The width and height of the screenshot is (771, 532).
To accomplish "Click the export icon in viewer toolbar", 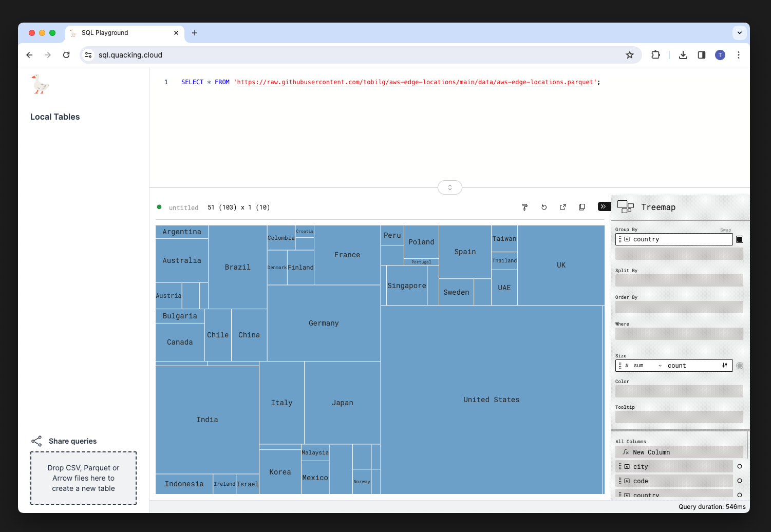I will [x=563, y=207].
